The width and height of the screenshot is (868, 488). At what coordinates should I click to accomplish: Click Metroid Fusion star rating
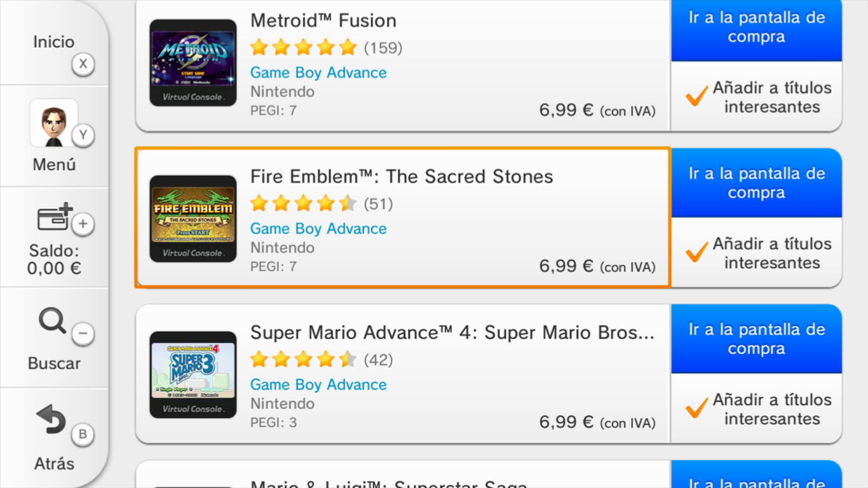click(x=303, y=48)
